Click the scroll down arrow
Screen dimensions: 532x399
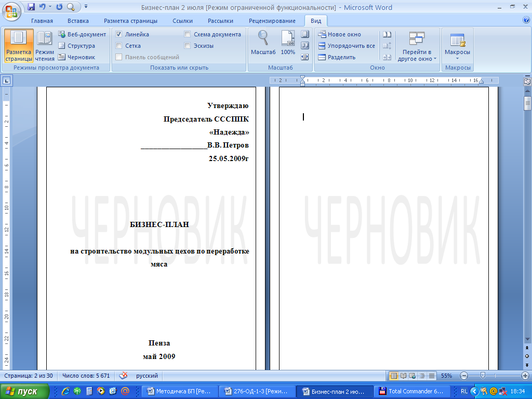527,339
